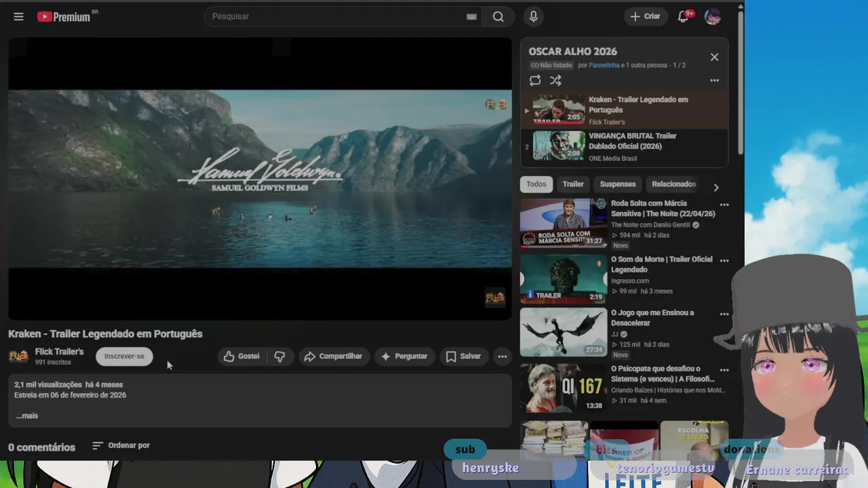Select the Todos filter chip
The height and width of the screenshot is (488, 868).
[536, 184]
